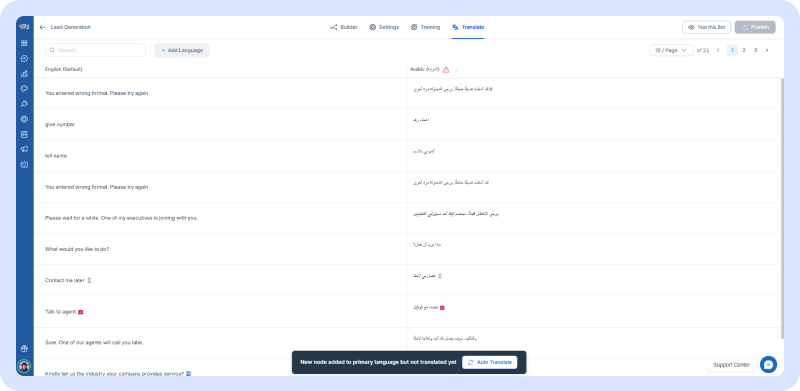
Task: Click the 'Lead Generation' bot title
Action: point(71,27)
